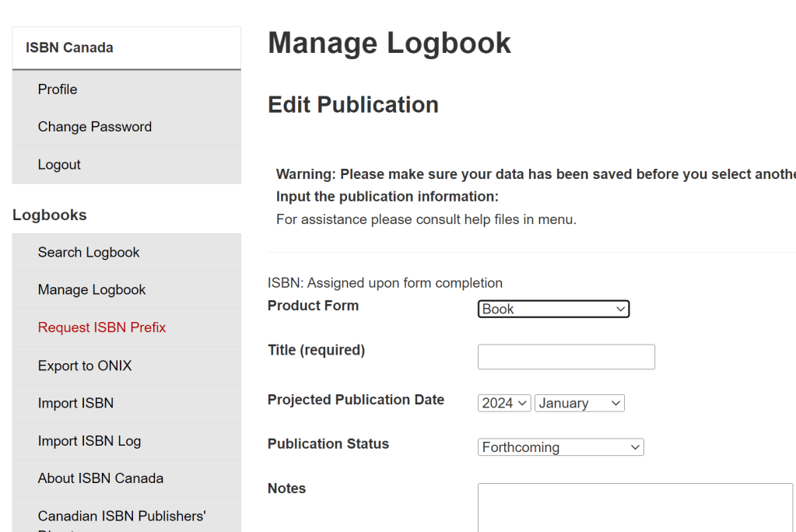Viewport: 796px width, 532px height.
Task: Log out via the Logout link
Action: click(59, 165)
